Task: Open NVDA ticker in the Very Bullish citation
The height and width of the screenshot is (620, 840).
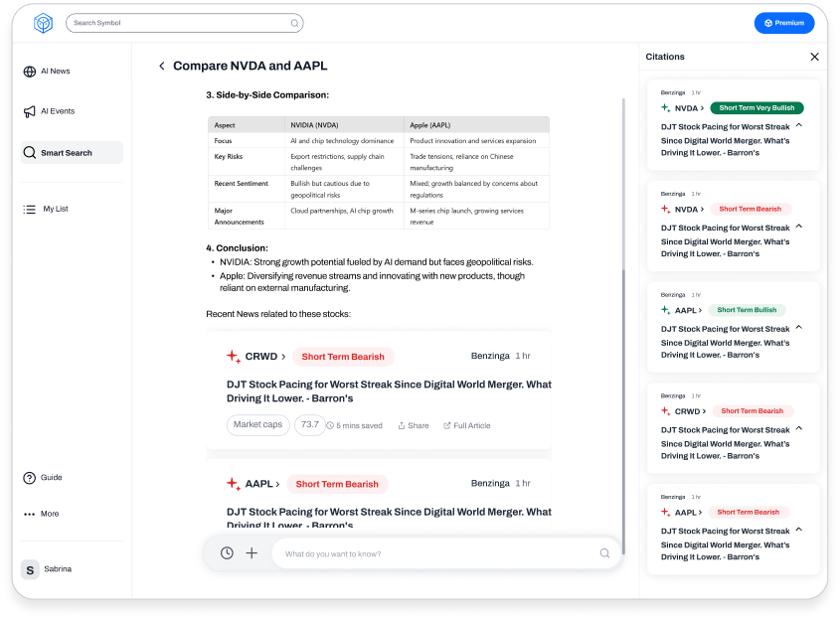Action: [689, 108]
